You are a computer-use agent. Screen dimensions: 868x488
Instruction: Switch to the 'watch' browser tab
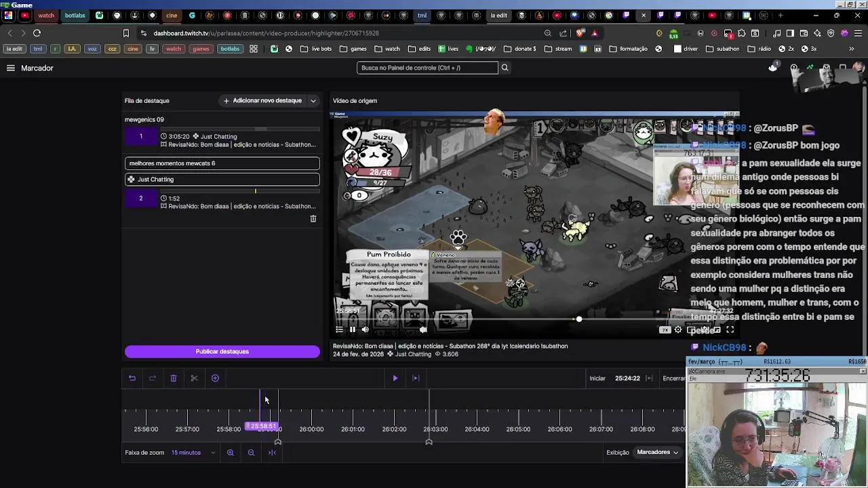tap(46, 15)
